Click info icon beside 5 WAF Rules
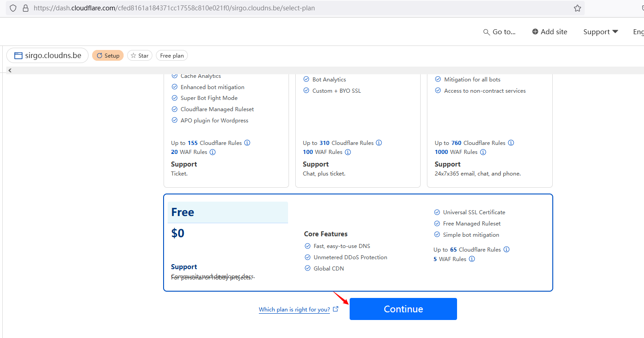 (x=472, y=259)
